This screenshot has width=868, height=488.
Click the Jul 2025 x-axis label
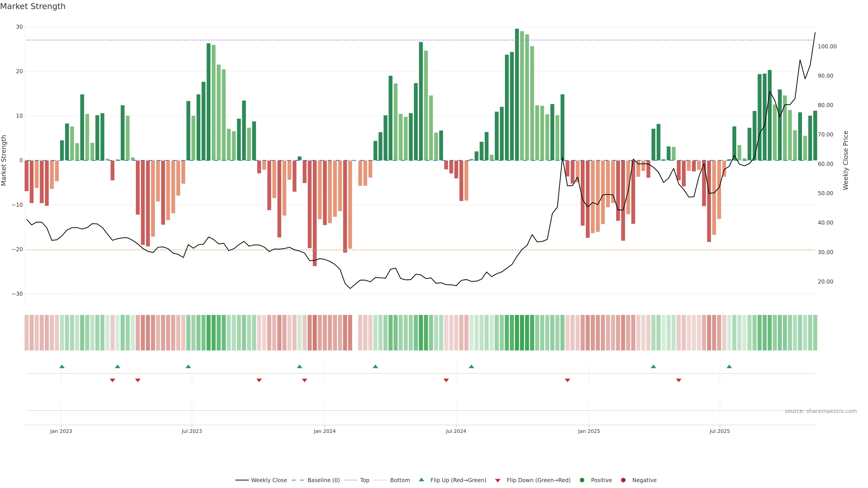pyautogui.click(x=719, y=431)
